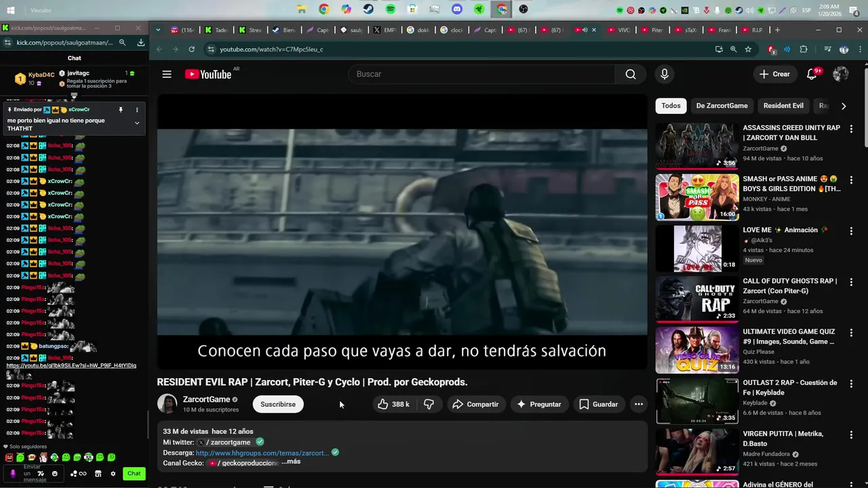The width and height of the screenshot is (868, 488).
Task: Open the Kick chat shop icon
Action: pyautogui.click(x=98, y=474)
